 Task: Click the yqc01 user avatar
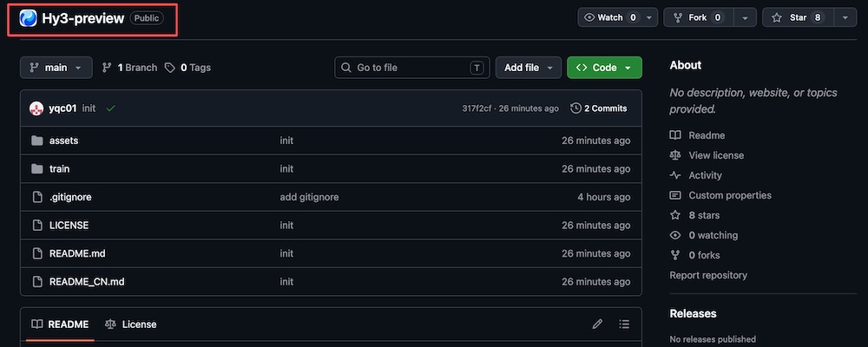click(36, 108)
